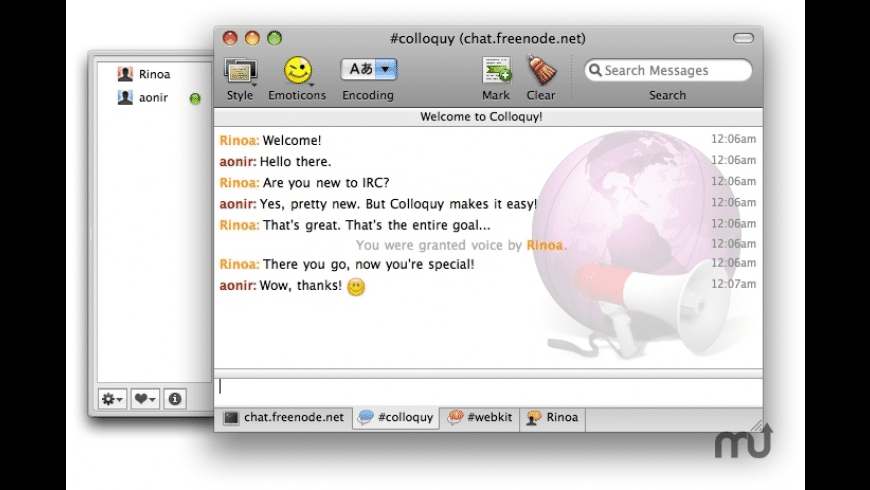The width and height of the screenshot is (870, 490).
Task: Toggle toolbar with the pill button
Action: [743, 38]
